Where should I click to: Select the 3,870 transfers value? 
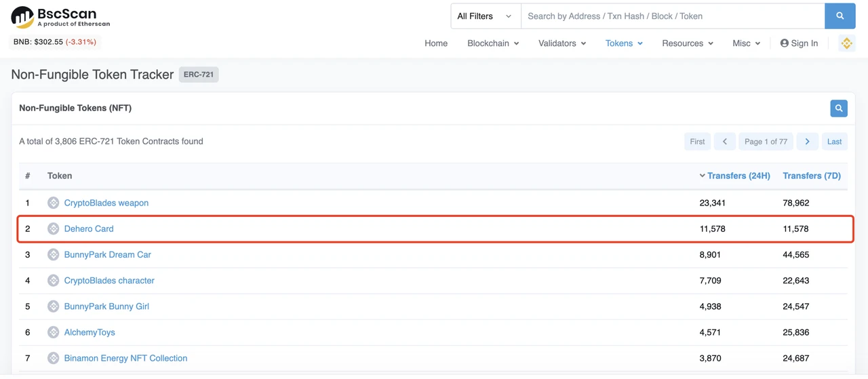tap(710, 358)
